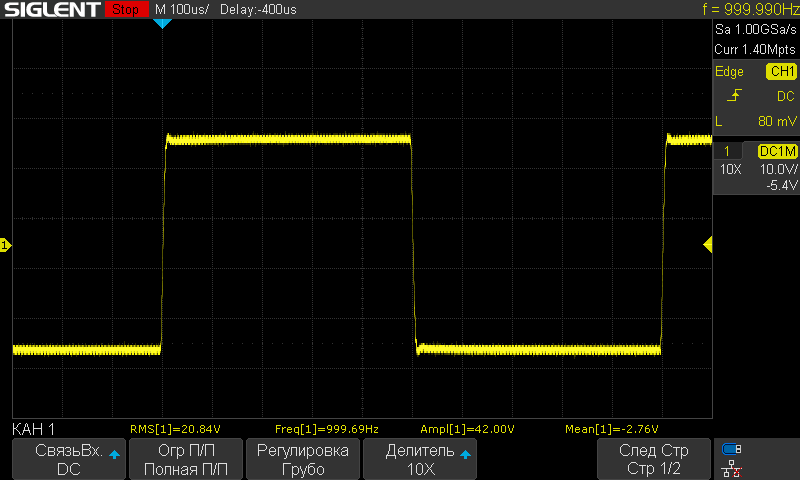Click the f = 999.990Hz counter readout
Screen dimensions: 800x480
tap(751, 9)
